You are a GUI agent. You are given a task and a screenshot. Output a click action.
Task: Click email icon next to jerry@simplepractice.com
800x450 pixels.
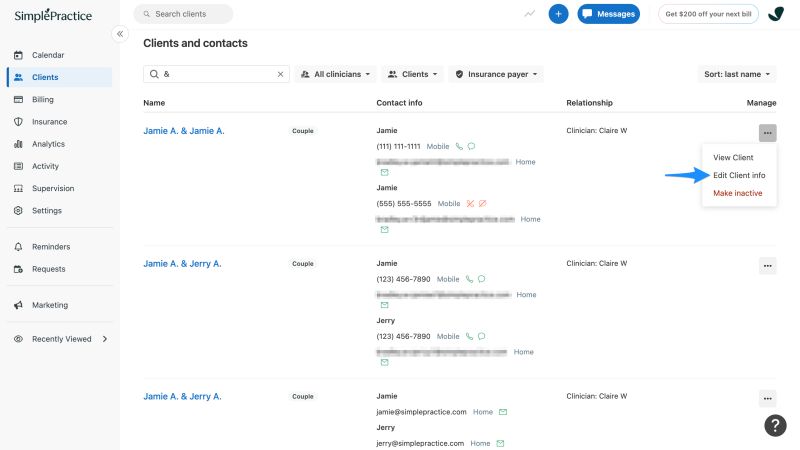(500, 443)
